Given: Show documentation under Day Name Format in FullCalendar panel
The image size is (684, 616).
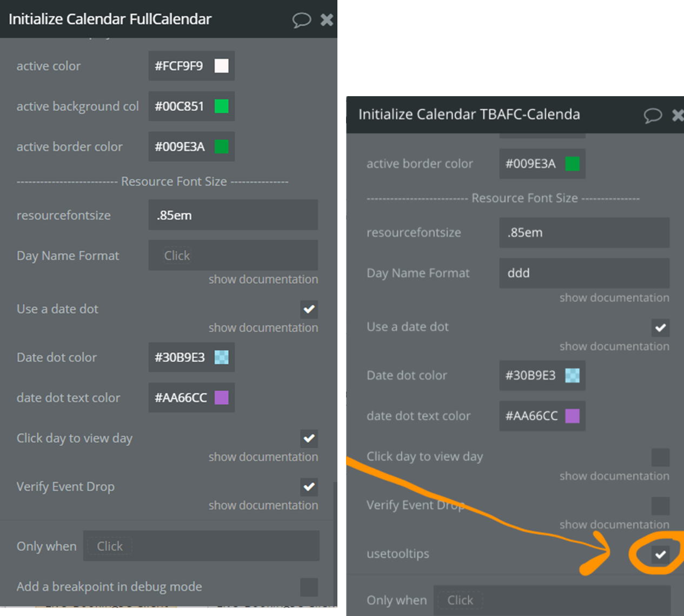Looking at the screenshot, I should click(x=263, y=279).
